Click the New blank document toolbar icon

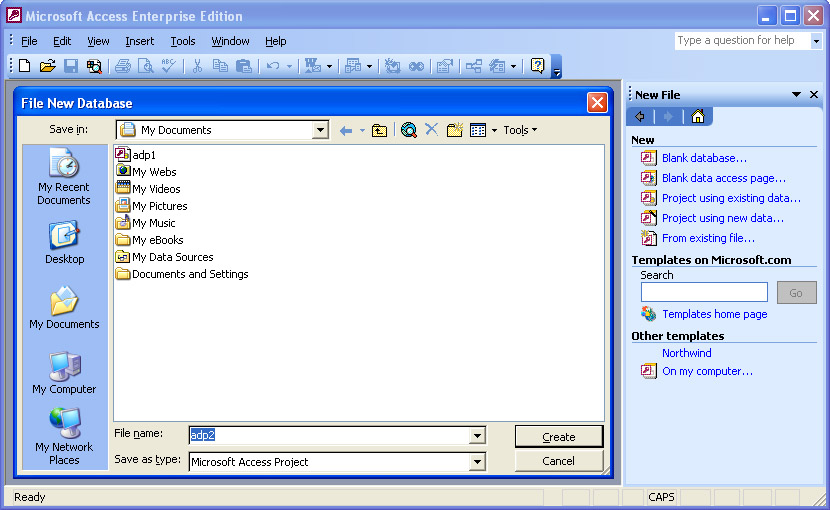point(25,66)
